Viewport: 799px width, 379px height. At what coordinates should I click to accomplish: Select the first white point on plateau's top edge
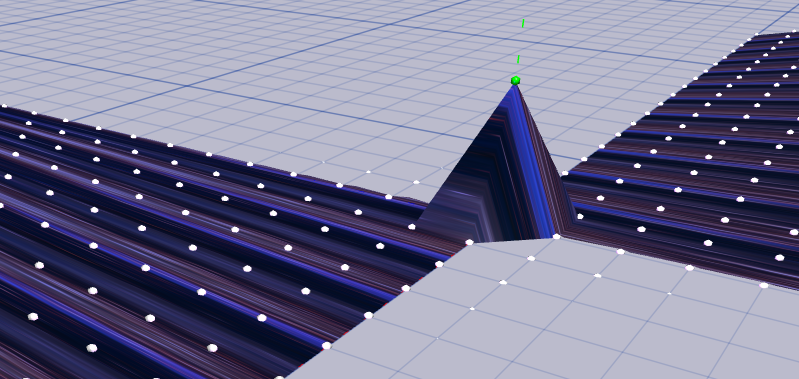[531, 258]
